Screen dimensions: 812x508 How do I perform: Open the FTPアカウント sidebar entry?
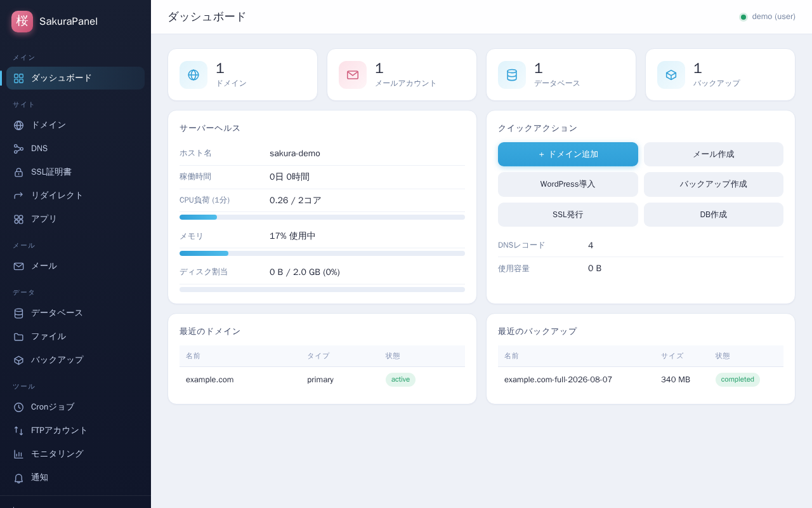tap(75, 431)
